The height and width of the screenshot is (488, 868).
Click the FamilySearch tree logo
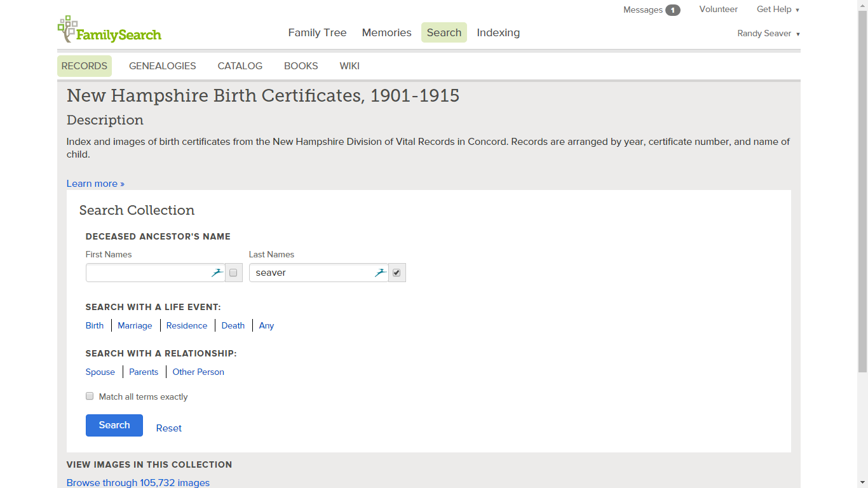[x=109, y=30]
